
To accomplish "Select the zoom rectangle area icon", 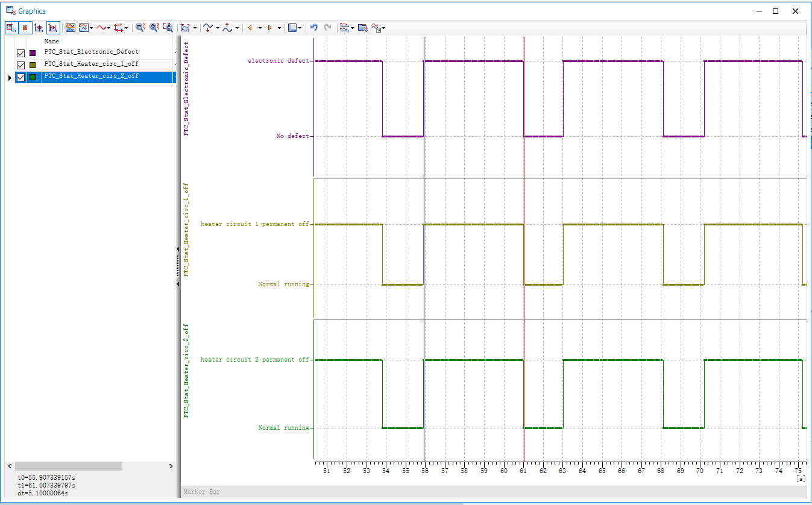I will (168, 27).
